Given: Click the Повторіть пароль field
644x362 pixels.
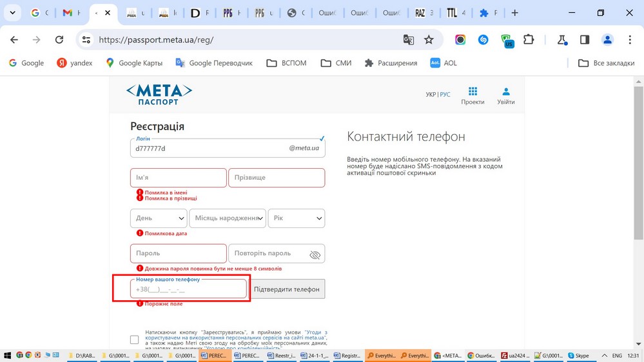Looking at the screenshot, I should coord(277,253).
